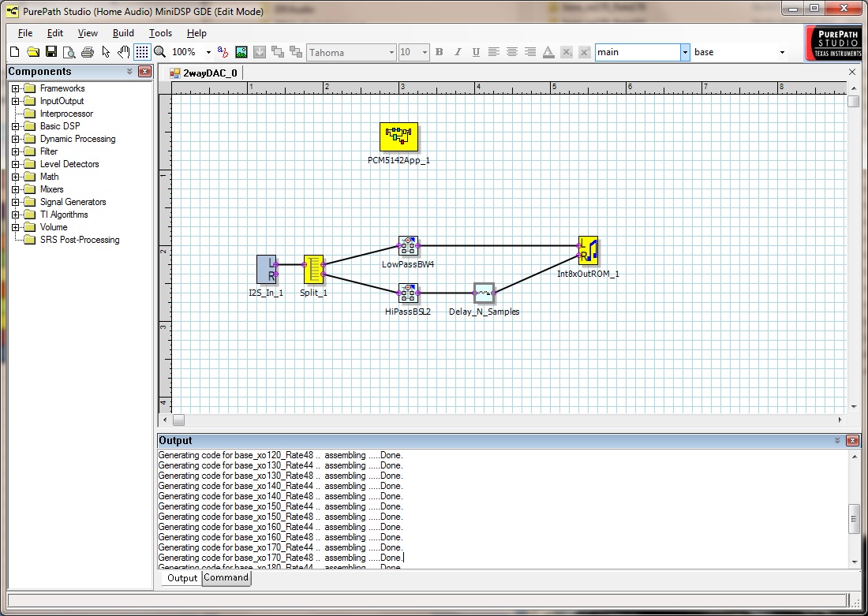This screenshot has width=868, height=616.
Task: Toggle underline formatting
Action: click(x=476, y=52)
